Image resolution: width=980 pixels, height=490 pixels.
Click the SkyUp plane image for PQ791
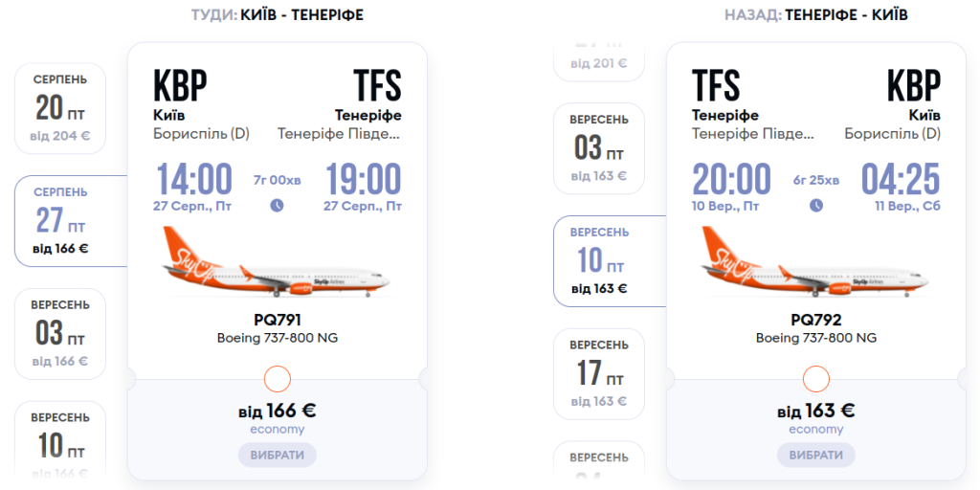[277, 262]
